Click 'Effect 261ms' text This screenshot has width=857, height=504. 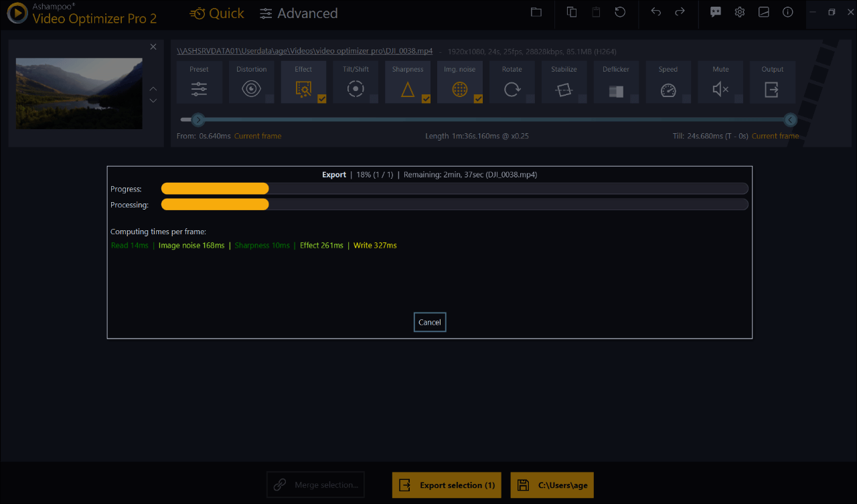321,246
